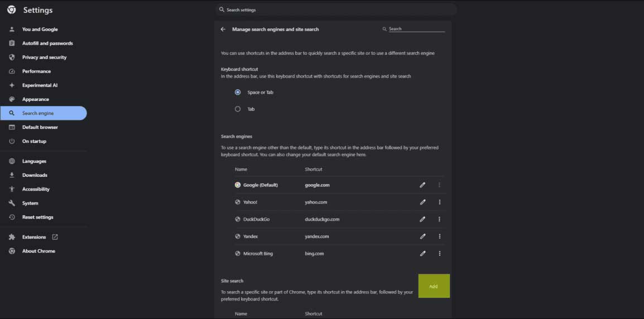Image resolution: width=644 pixels, height=319 pixels.
Task: Expand more actions for Microsoft Bing
Action: (x=440, y=254)
